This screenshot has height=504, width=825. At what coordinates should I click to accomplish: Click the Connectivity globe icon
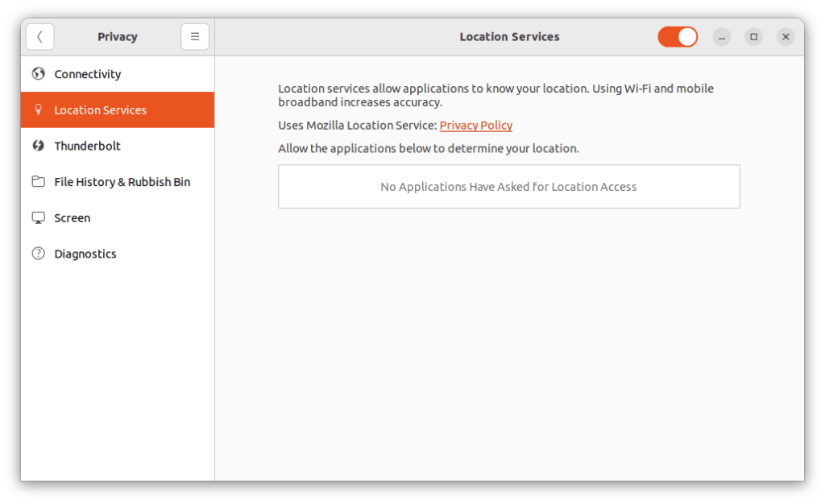pos(39,73)
